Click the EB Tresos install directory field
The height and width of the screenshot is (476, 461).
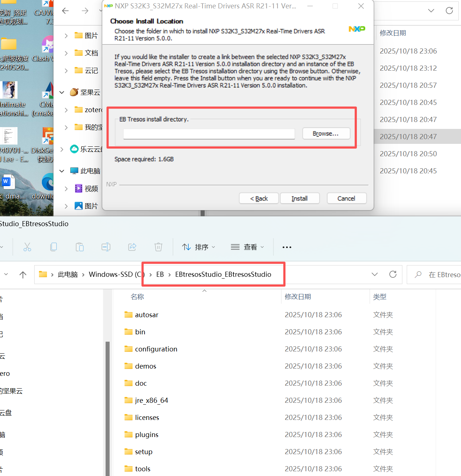click(209, 134)
